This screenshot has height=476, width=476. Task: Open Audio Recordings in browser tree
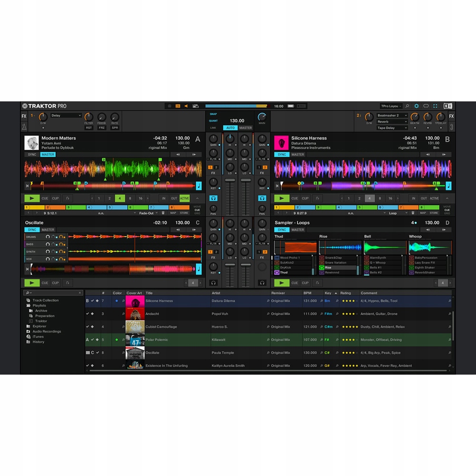[x=47, y=331]
